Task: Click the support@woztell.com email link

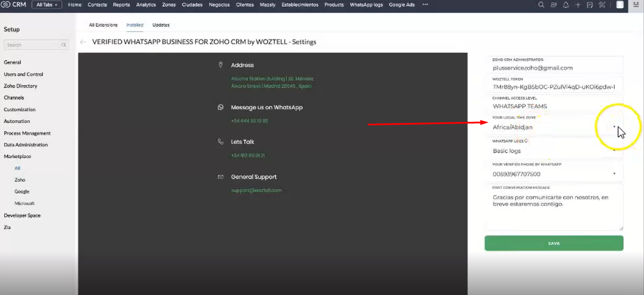Action: point(256,190)
